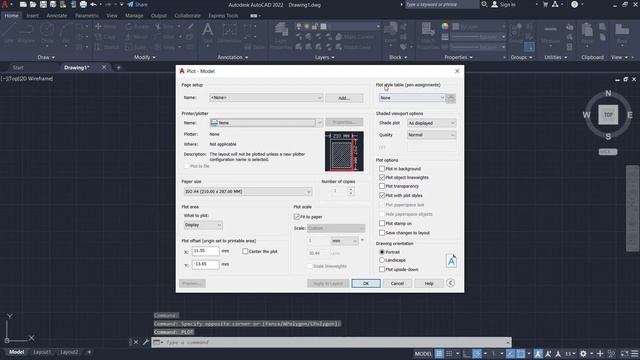This screenshot has width=640, height=360.
Task: Click the Open file folder icon
Action: (x=33, y=4)
